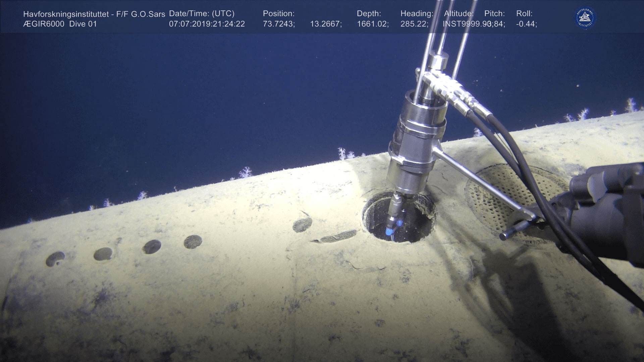Click the Date/Time (UTC) label
Viewport: 644px width, 362px height.
point(202,14)
